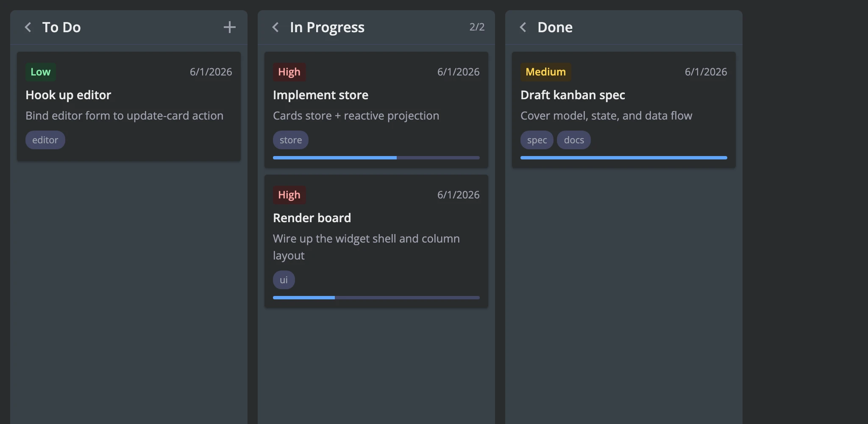Collapse the To Do column chevron
This screenshot has height=424, width=868.
pyautogui.click(x=28, y=27)
